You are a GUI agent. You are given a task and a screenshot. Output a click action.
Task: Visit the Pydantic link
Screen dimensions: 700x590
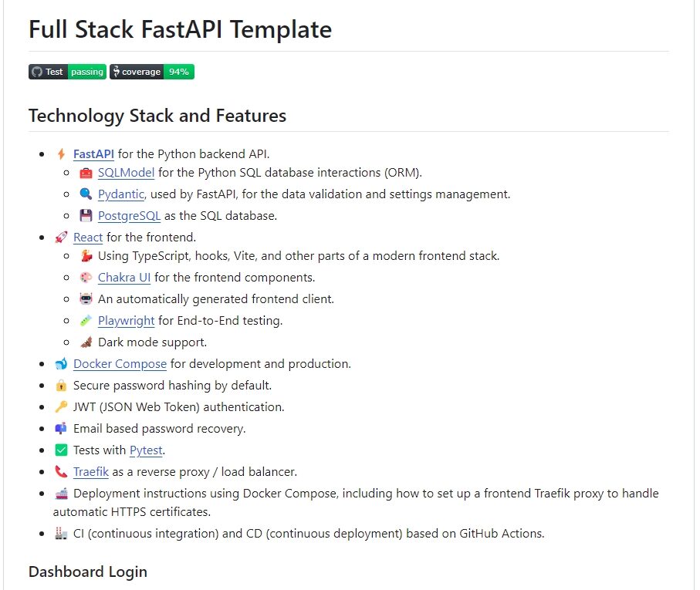pyautogui.click(x=121, y=194)
